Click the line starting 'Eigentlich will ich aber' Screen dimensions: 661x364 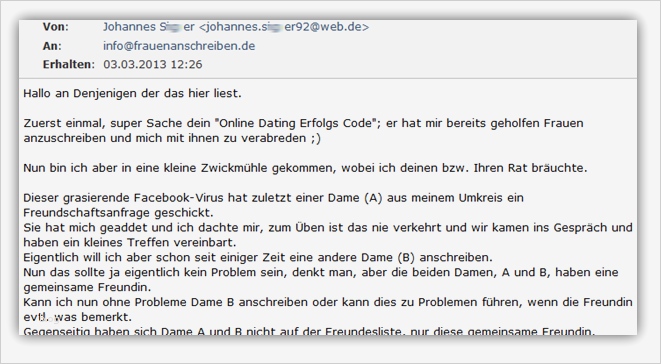coord(258,257)
